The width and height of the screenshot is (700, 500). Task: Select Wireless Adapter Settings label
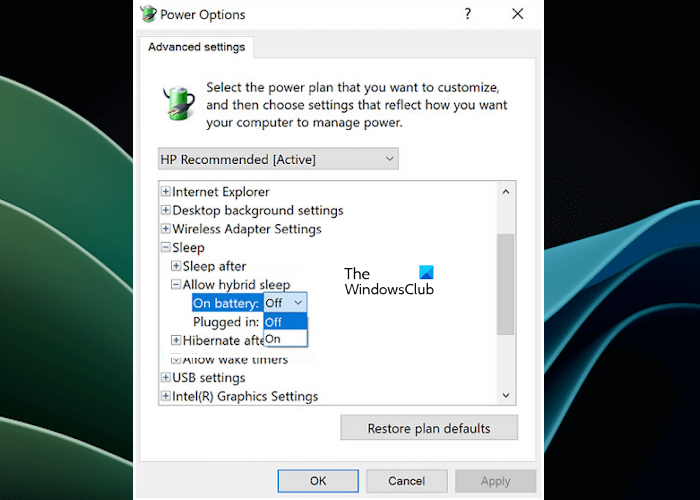247,229
